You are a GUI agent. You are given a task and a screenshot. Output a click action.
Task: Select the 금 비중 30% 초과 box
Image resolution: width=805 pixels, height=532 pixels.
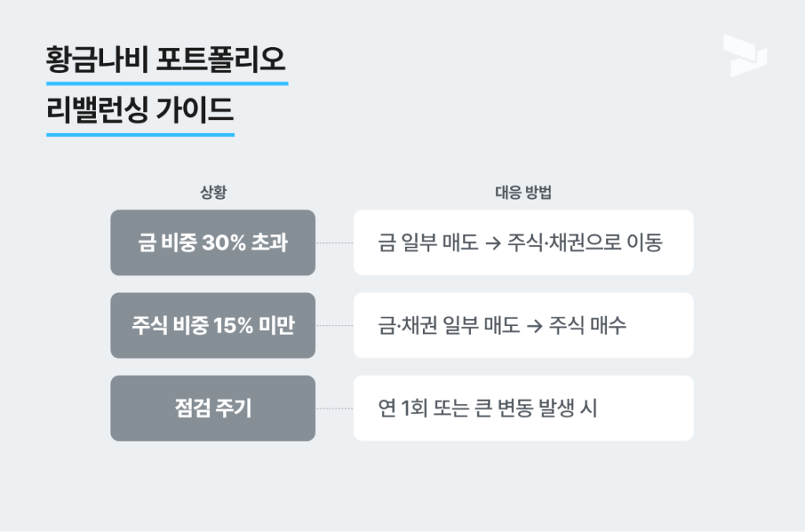coord(212,243)
